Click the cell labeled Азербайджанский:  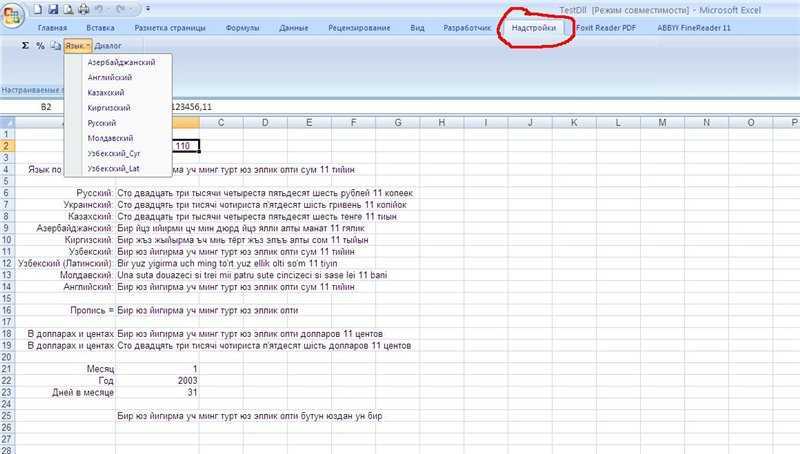(74, 228)
